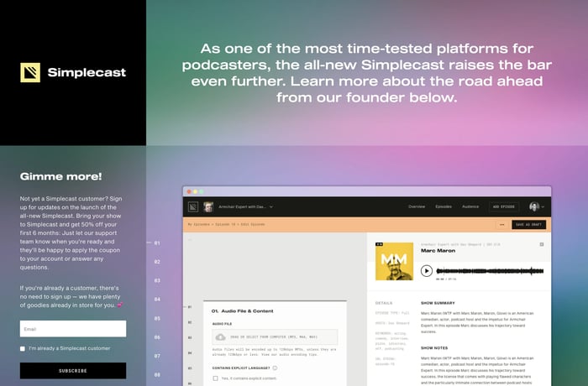Select outer section marker 07
This screenshot has height=386, width=588.
pos(157,356)
